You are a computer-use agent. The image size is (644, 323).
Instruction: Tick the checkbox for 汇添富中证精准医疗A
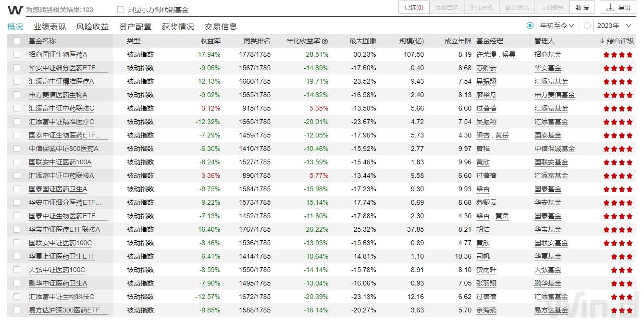(x=17, y=82)
